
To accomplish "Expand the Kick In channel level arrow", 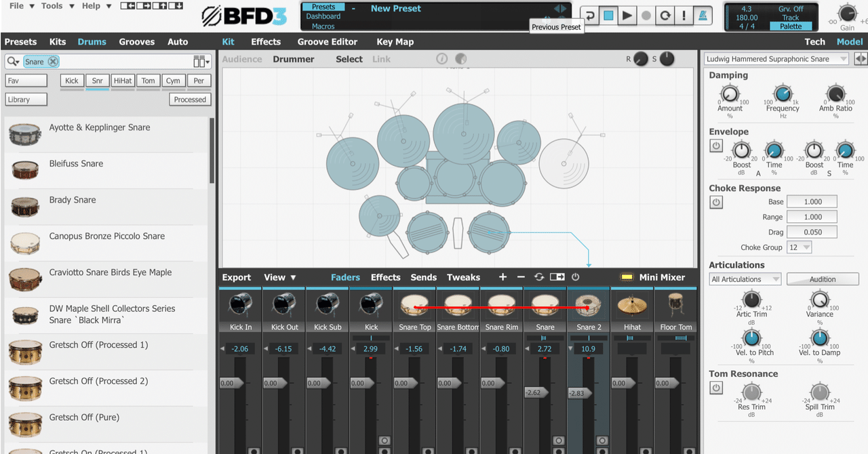I will tap(224, 349).
